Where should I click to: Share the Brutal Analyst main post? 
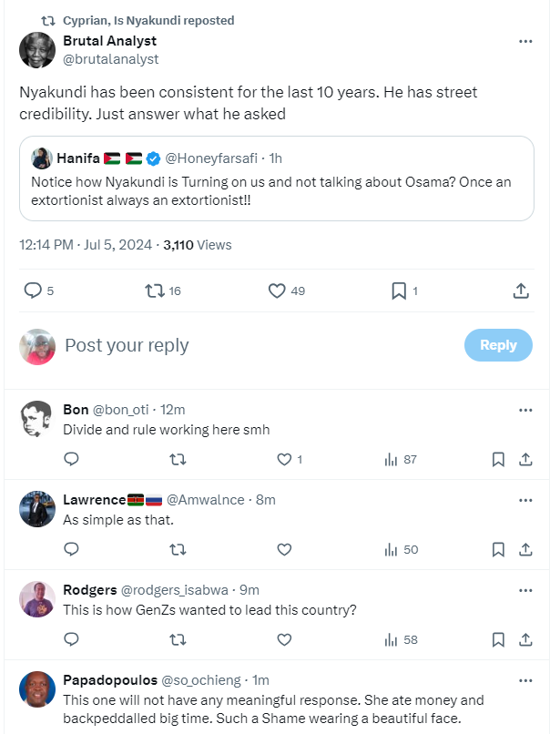click(521, 291)
